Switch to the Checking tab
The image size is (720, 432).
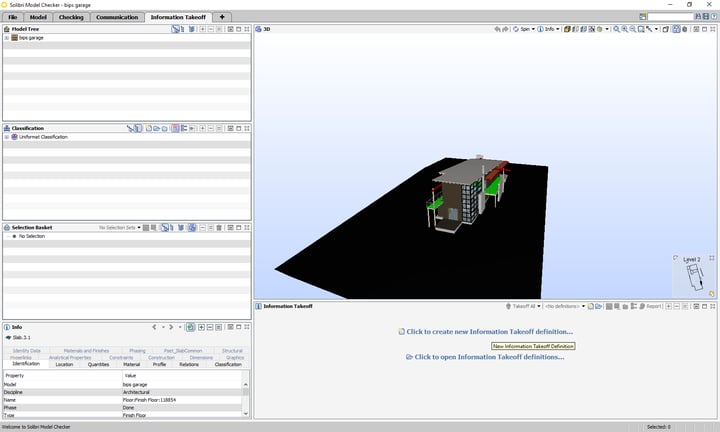[x=71, y=17]
